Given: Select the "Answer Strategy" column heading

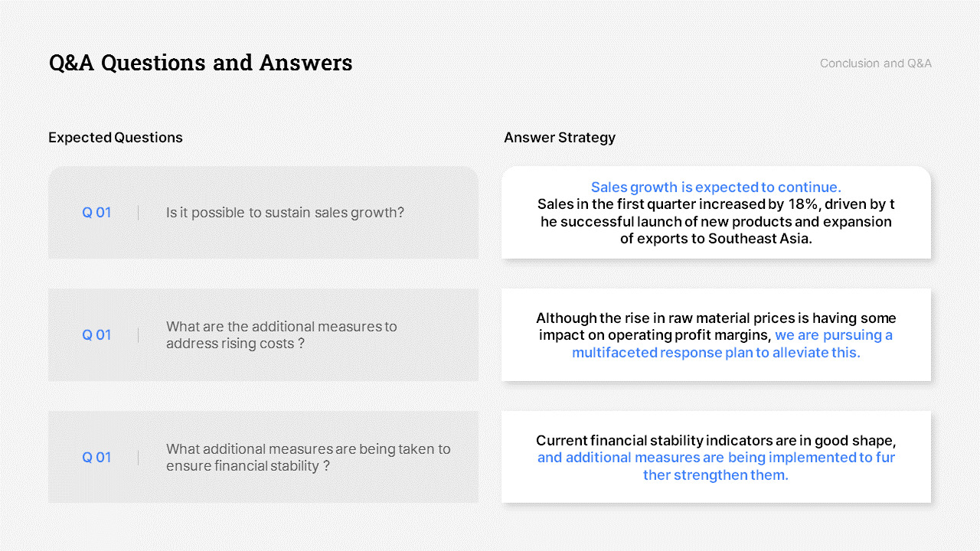Looking at the screenshot, I should pos(560,138).
